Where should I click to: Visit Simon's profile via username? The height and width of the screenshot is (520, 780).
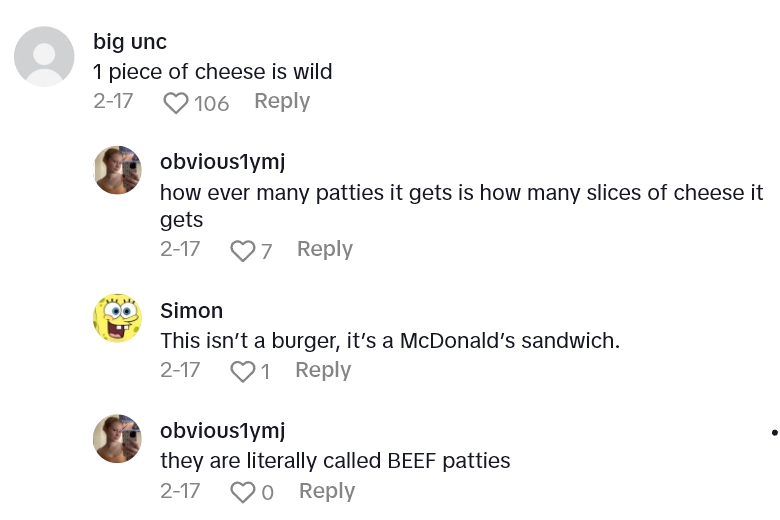(x=191, y=310)
